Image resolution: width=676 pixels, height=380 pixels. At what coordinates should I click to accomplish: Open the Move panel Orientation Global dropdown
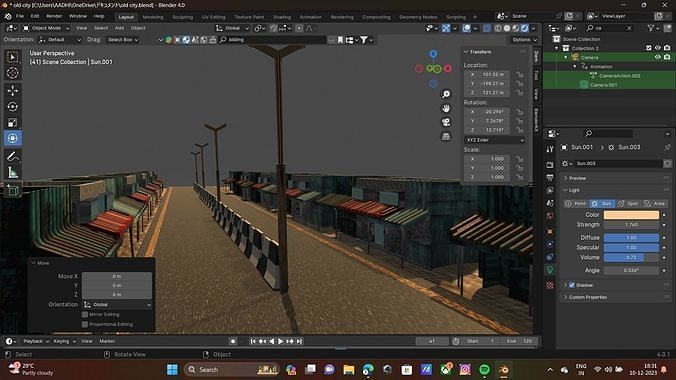coord(117,305)
